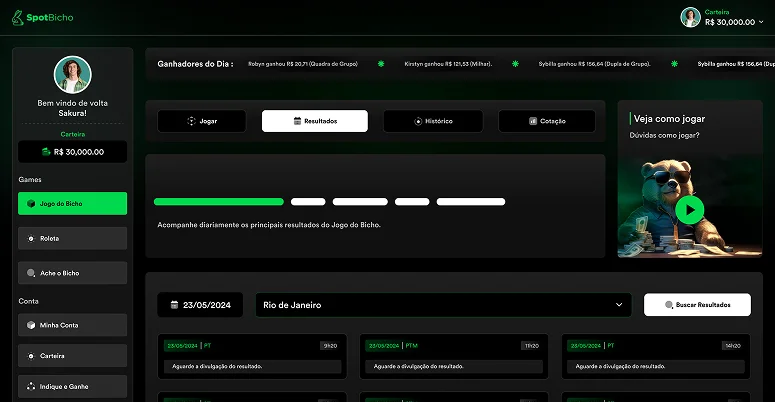Viewport: 775px width, 402px height.
Task: Click the bear tutorial thumbnail
Action: click(689, 207)
